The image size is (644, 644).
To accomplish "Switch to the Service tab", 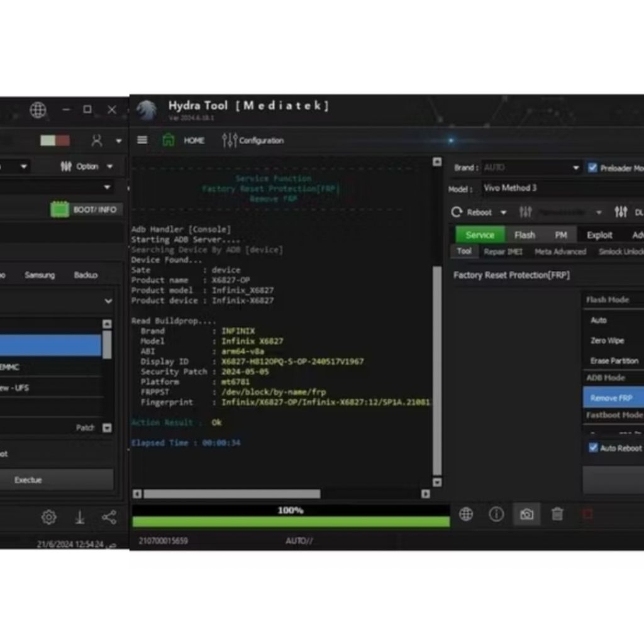I will point(480,235).
